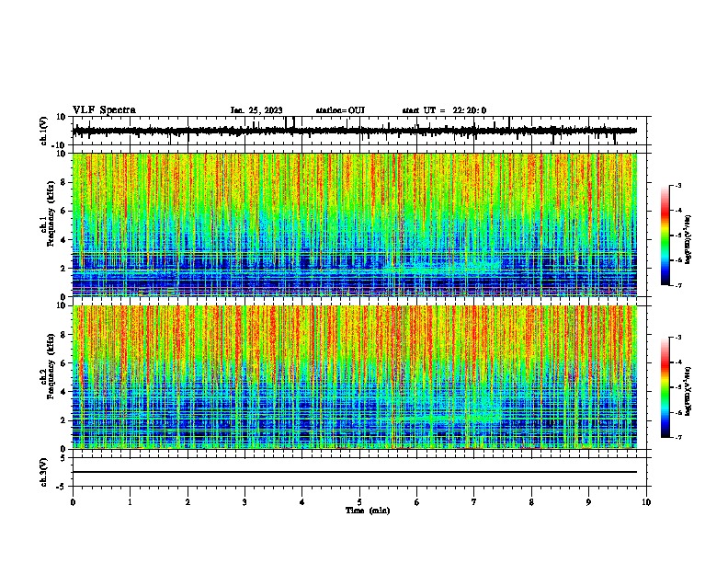Click time-axis tick label "5"
Screen dimensions: 728x563
pyautogui.click(x=359, y=502)
